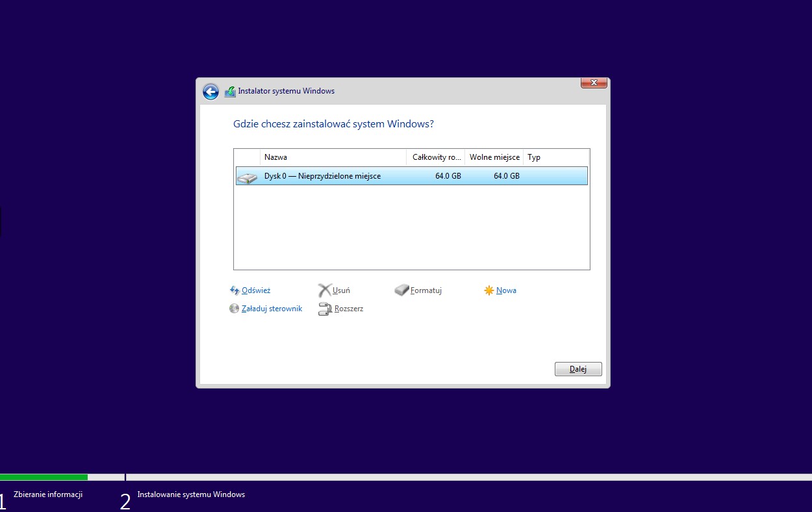Viewport: 812px width, 512px height.
Task: Click the Typ column header
Action: pos(555,157)
